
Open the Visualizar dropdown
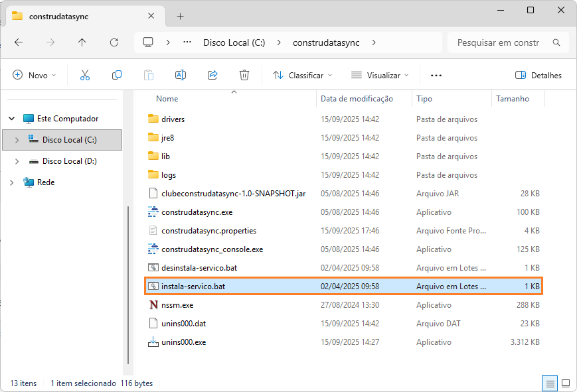(380, 76)
